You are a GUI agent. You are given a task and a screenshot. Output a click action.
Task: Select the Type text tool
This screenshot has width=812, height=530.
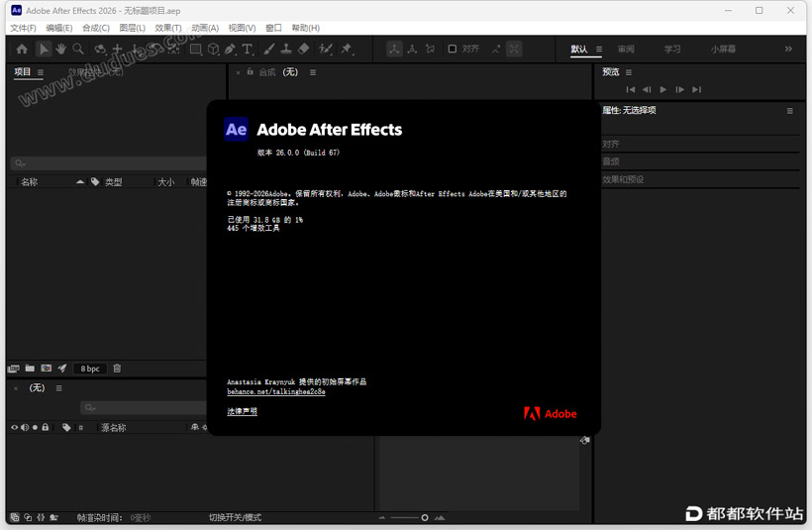click(x=248, y=50)
